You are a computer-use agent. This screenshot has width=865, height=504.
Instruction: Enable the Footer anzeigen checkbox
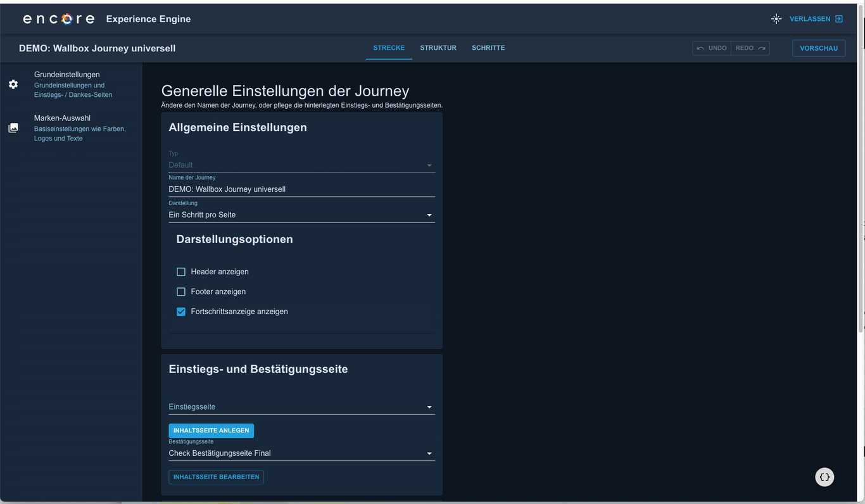click(x=181, y=291)
